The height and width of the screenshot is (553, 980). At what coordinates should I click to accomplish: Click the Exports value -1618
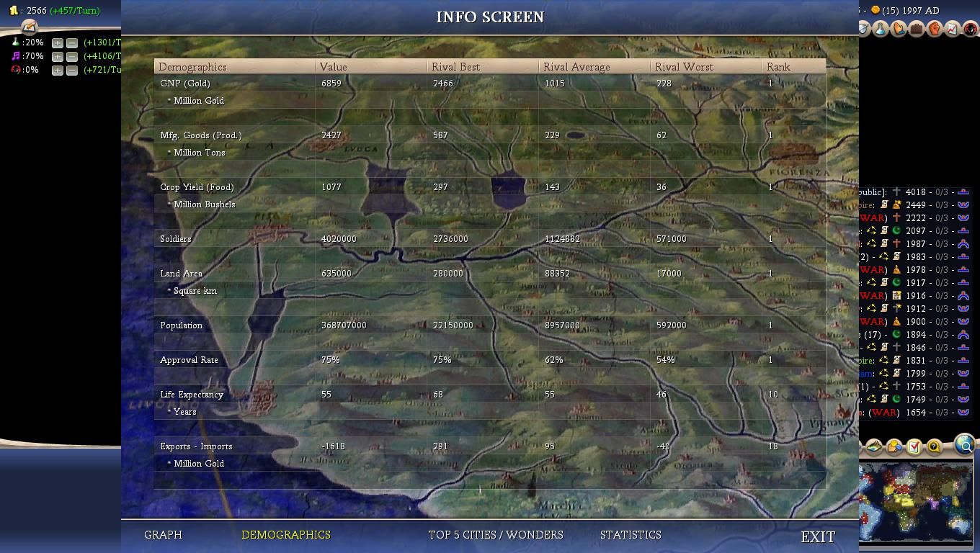pos(333,446)
